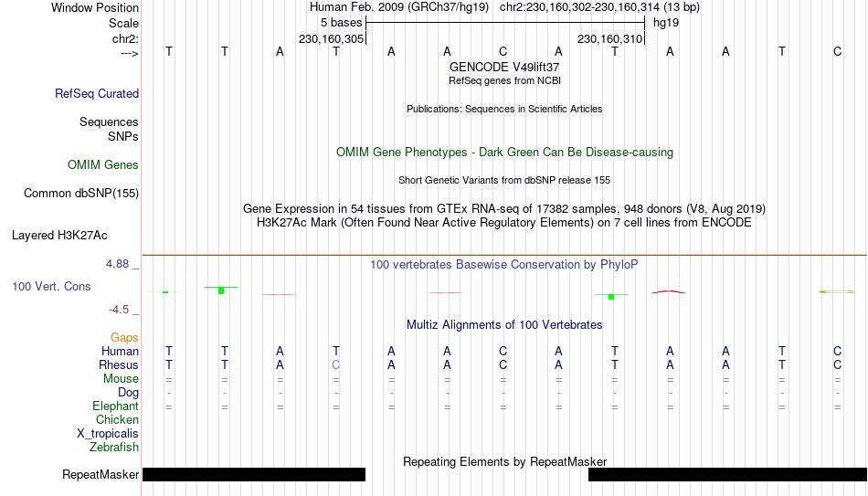Click the olive PhyloP mark at far right
The image size is (868, 496).
(836, 291)
